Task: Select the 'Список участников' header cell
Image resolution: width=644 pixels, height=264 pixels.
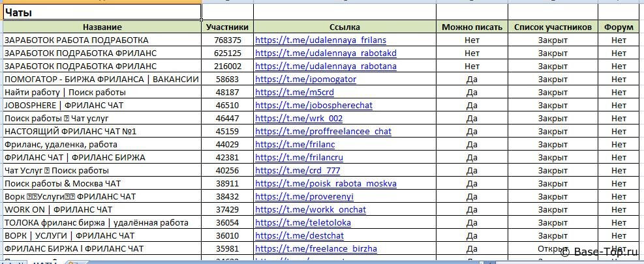Action: [x=553, y=27]
